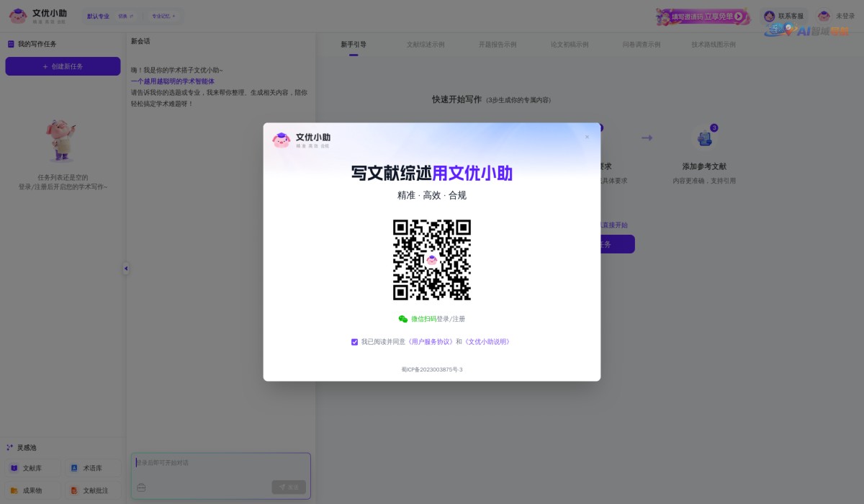Click the chat input field 登录后即可开始对话
Screen dimensions: 864x504
[x=220, y=463]
